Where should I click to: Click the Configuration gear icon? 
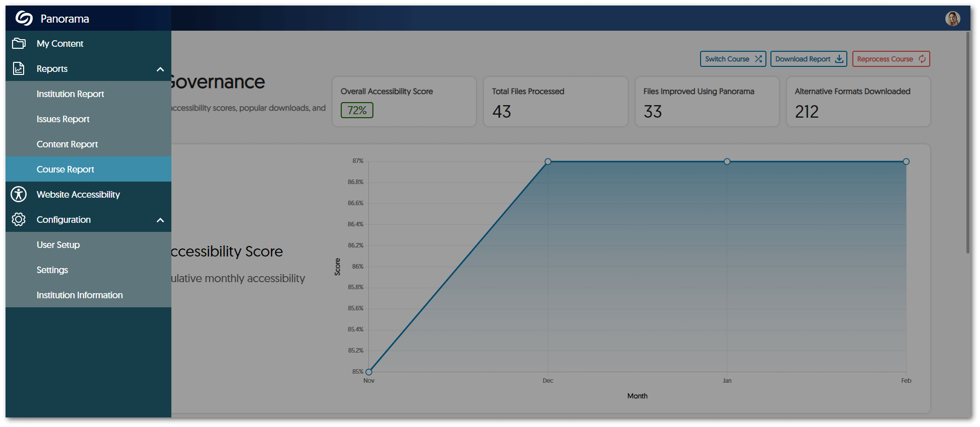pyautogui.click(x=19, y=220)
